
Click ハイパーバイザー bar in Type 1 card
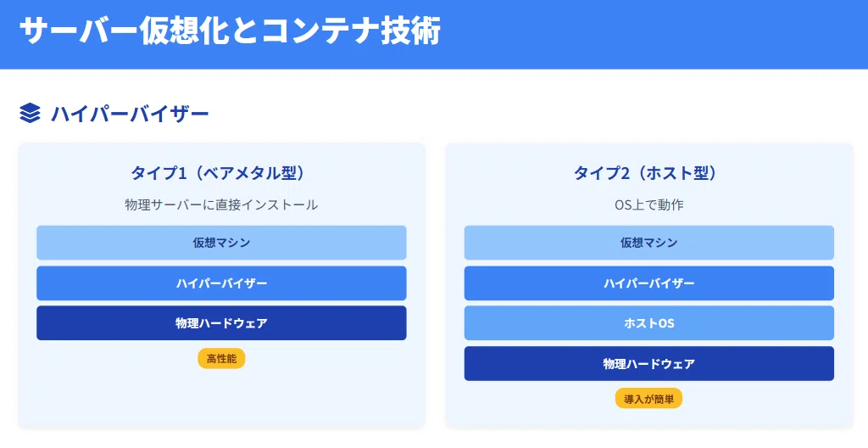click(x=221, y=283)
